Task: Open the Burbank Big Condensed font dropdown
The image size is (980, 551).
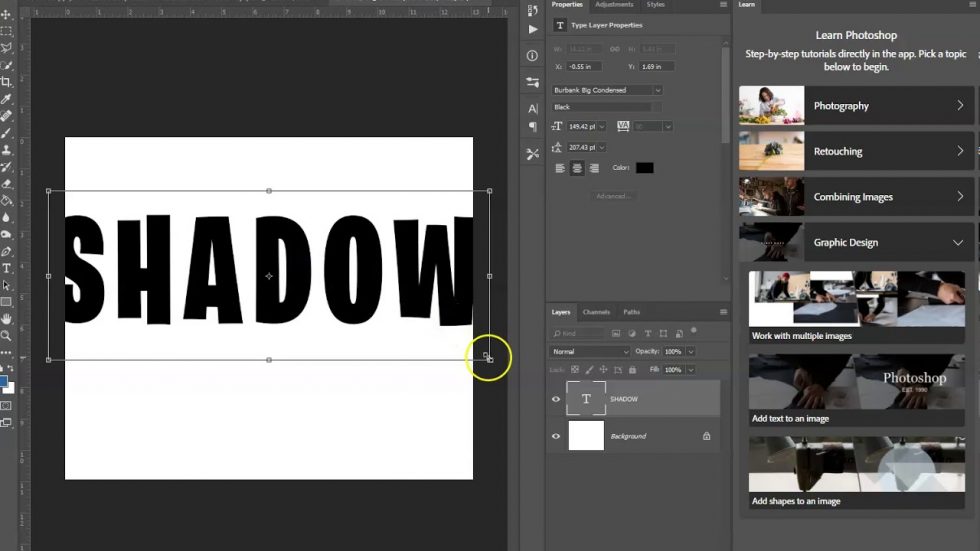Action: click(x=658, y=90)
